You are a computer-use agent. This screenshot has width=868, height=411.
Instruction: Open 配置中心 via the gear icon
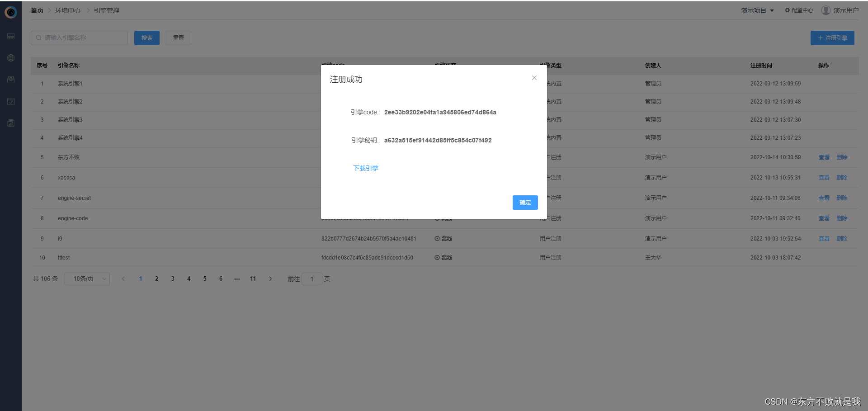click(798, 10)
